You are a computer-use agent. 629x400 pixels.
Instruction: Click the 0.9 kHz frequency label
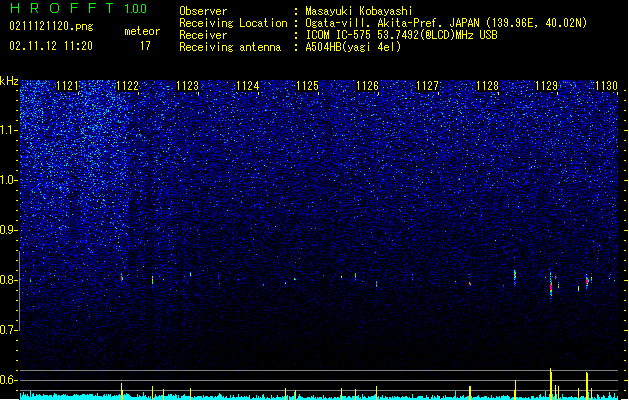(9, 230)
